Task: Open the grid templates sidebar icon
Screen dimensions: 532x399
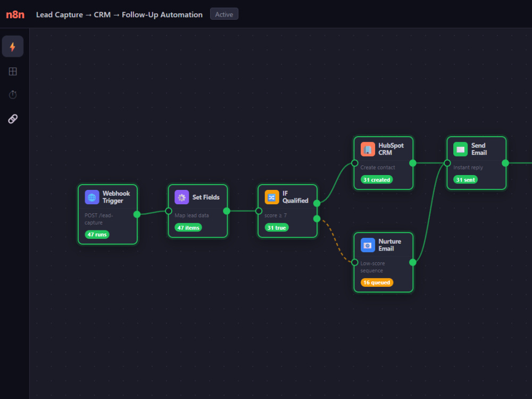Action: coord(13,71)
